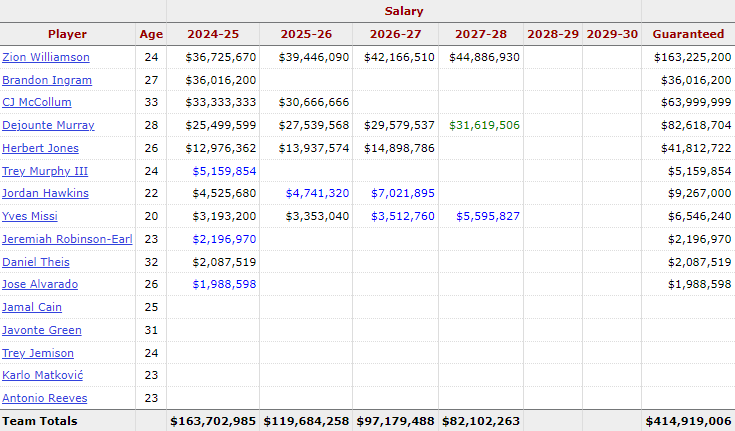Select the $414,919,006 guaranteed total
Viewport: 735px width, 431px height.
pyautogui.click(x=689, y=421)
